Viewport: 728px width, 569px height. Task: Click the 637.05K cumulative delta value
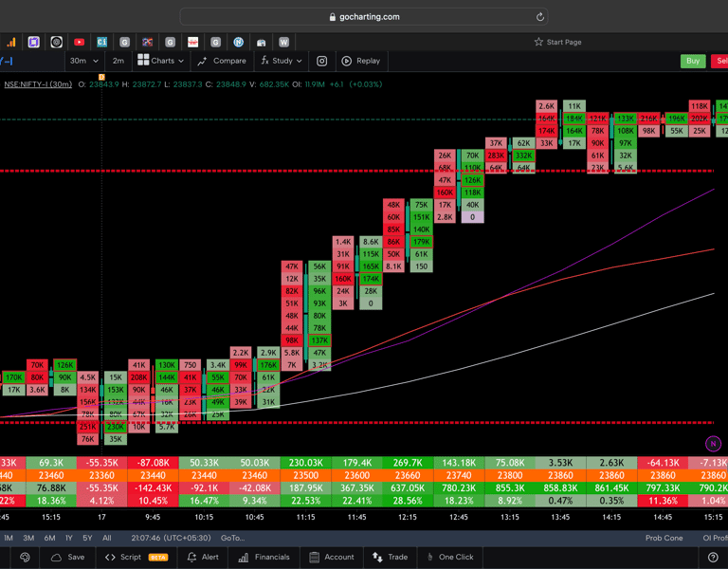(408, 487)
